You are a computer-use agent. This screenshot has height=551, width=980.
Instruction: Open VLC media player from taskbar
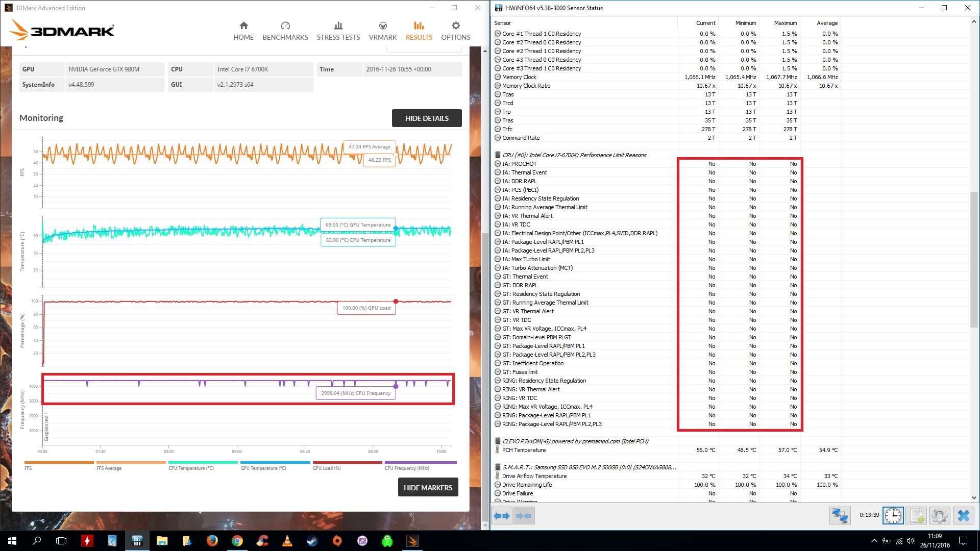(x=287, y=541)
